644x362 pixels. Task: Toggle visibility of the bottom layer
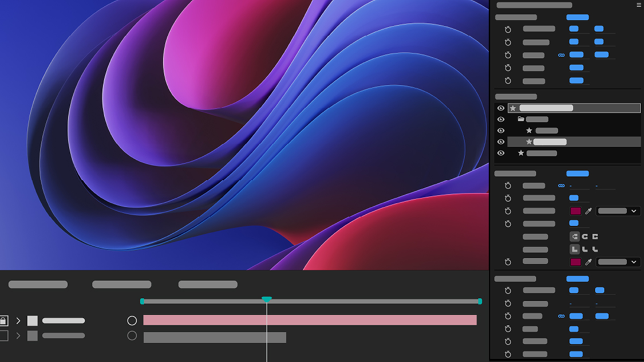coord(501,154)
